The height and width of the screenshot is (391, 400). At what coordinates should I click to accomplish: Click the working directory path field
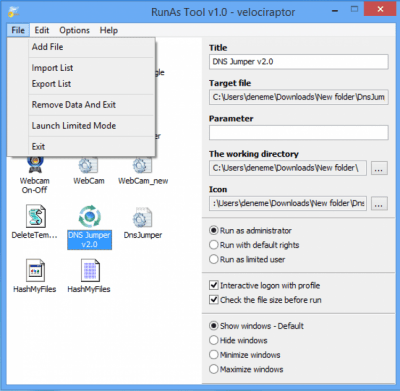(288, 168)
